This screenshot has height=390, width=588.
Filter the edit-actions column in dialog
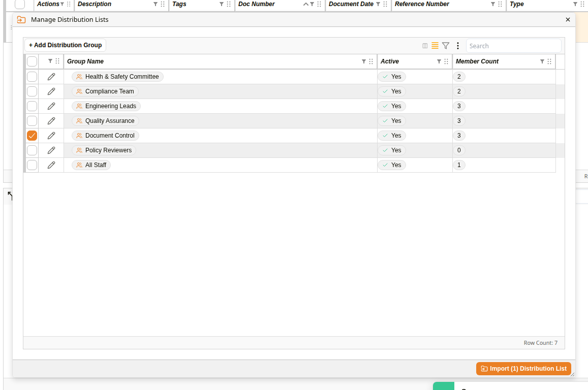(x=50, y=61)
